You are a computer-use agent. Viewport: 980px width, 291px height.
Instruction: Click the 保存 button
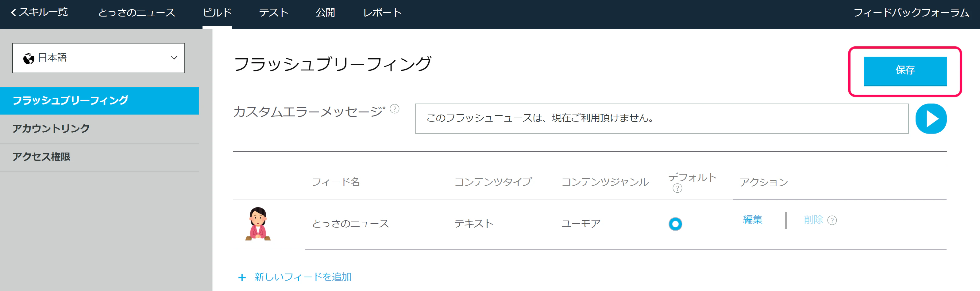tap(905, 71)
